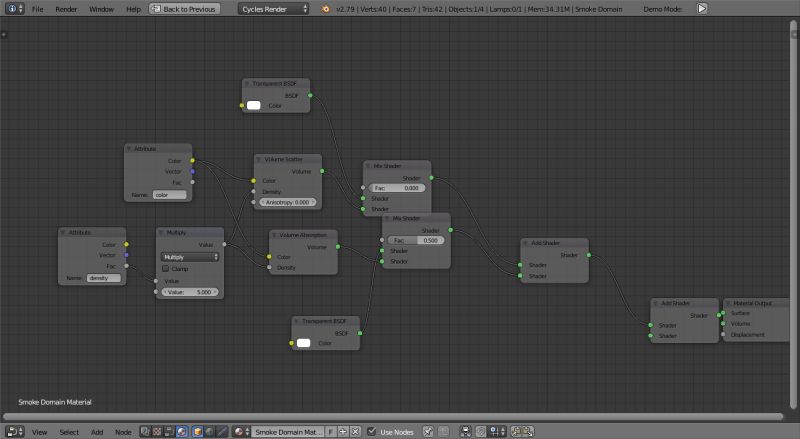
Task: Toggle auto-offset on node insertion icon
Action: [x=466, y=432]
